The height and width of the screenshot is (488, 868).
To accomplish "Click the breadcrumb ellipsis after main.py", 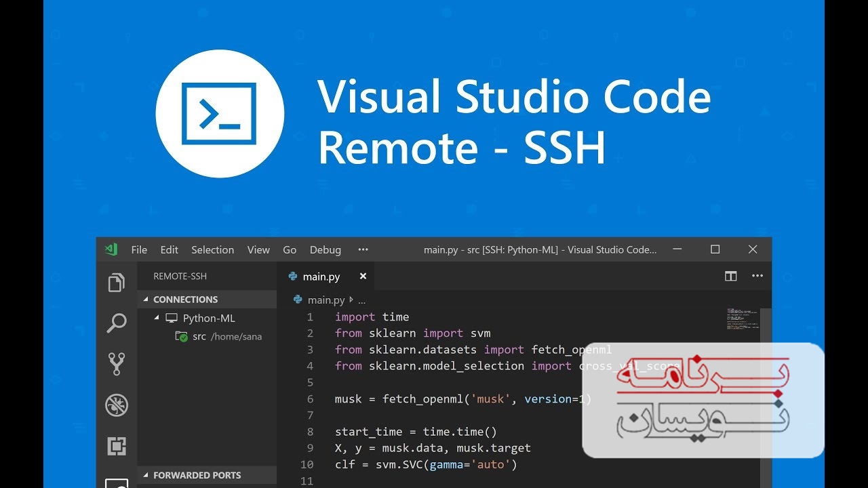I will pyautogui.click(x=361, y=300).
